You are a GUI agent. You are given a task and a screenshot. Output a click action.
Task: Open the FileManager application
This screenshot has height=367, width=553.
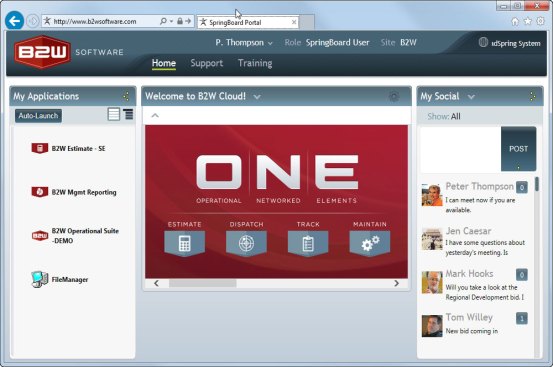[59, 279]
